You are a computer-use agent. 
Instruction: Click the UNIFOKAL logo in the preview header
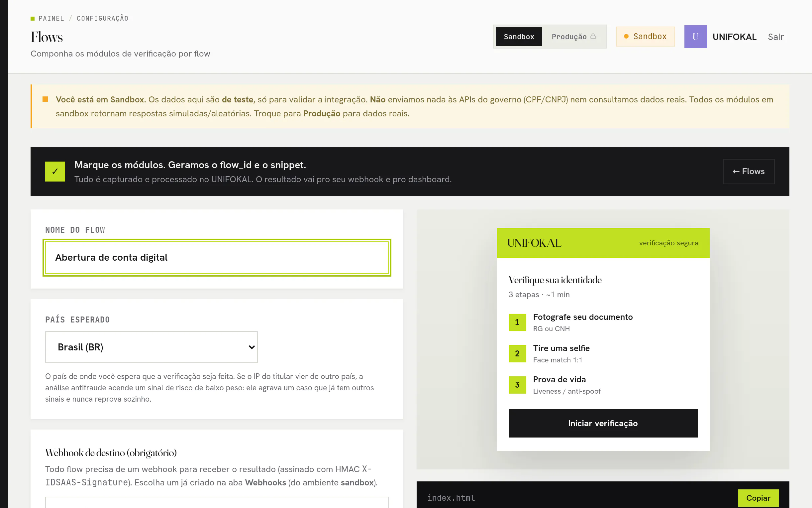pyautogui.click(x=534, y=243)
